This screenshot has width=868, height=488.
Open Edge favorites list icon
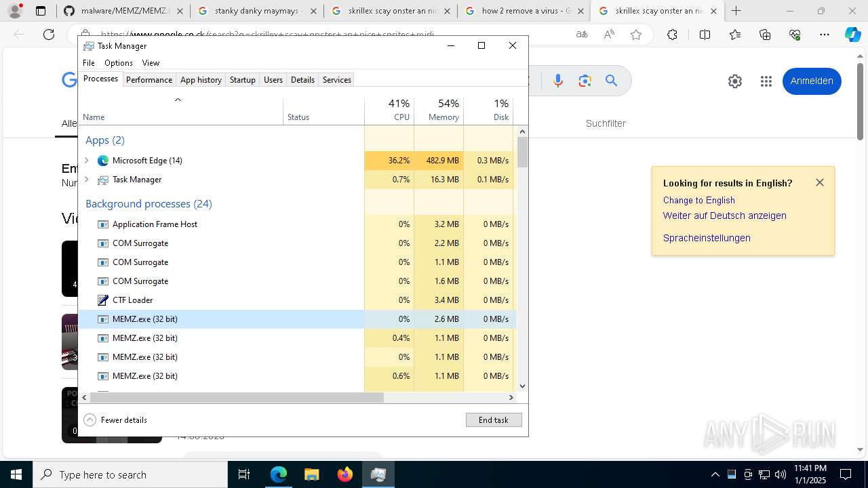(736, 35)
